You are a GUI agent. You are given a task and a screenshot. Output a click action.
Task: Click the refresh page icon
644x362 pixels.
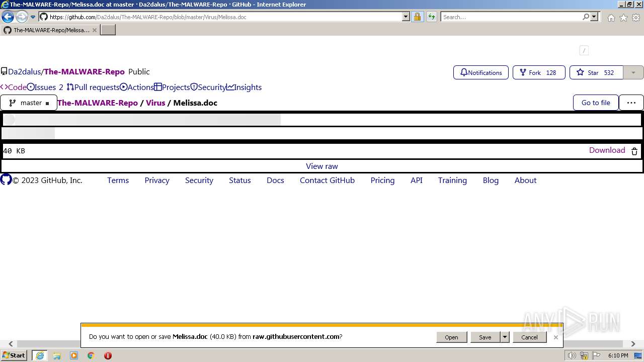pos(432,17)
